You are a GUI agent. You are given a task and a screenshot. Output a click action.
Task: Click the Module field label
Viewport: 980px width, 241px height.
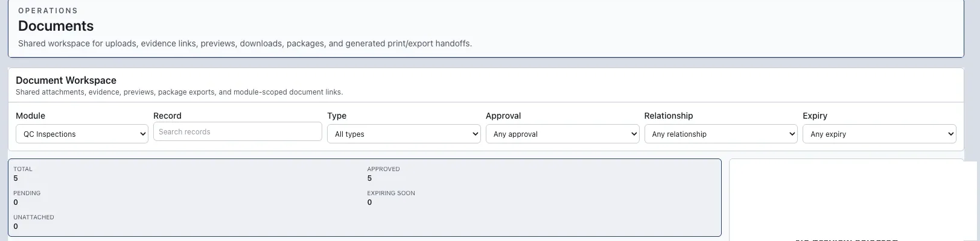pos(30,116)
